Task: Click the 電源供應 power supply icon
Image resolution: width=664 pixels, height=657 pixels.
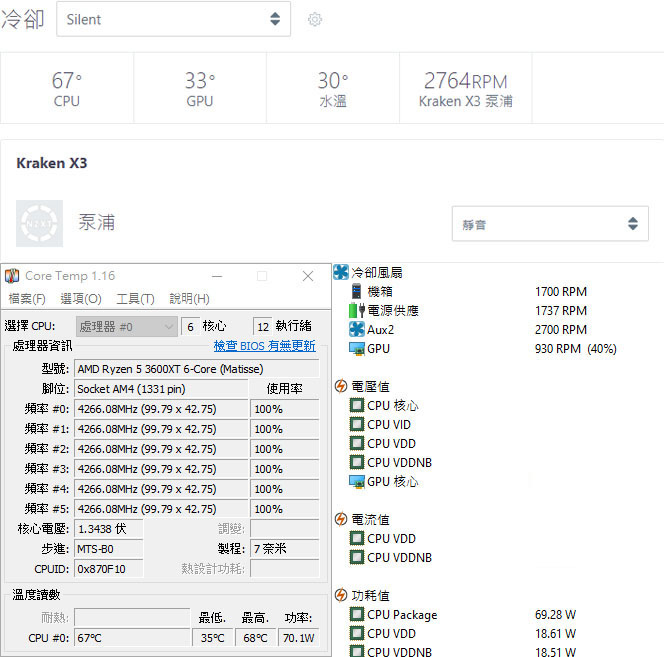Action: pos(357,310)
